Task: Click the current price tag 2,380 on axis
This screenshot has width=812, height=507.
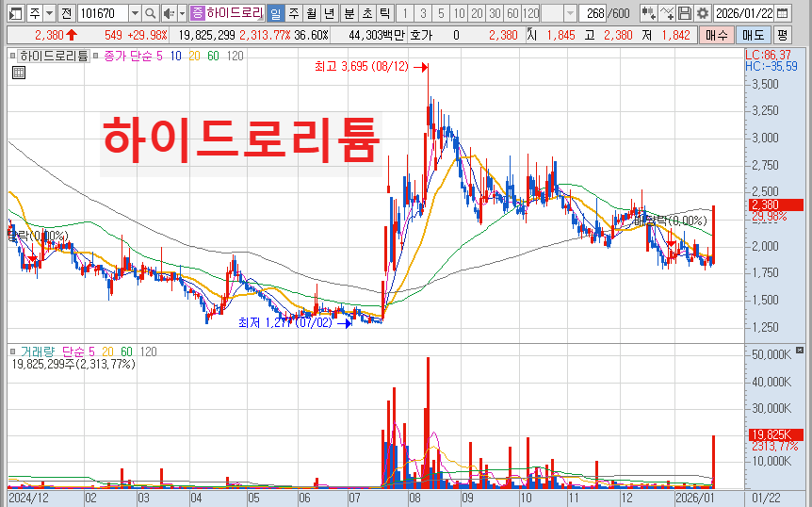Action: pos(776,204)
